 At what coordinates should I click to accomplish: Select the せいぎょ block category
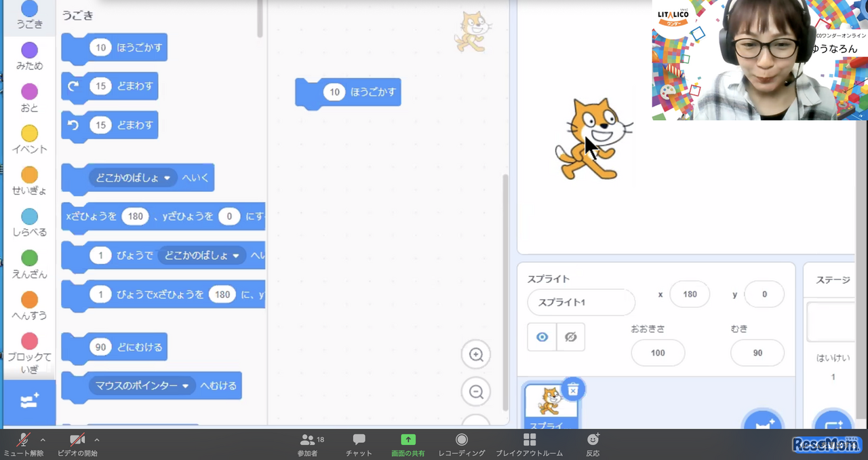[x=28, y=179]
